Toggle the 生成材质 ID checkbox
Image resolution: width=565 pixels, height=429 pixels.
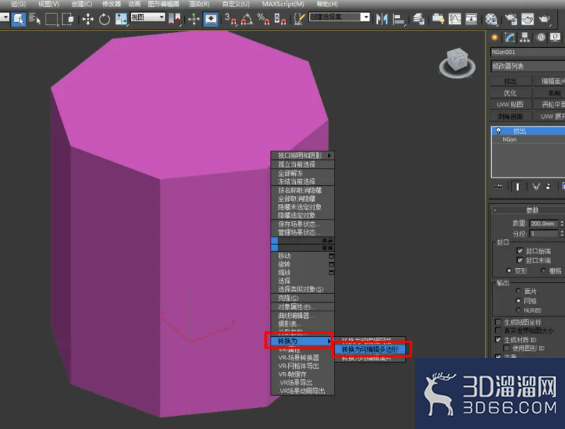[x=498, y=340]
